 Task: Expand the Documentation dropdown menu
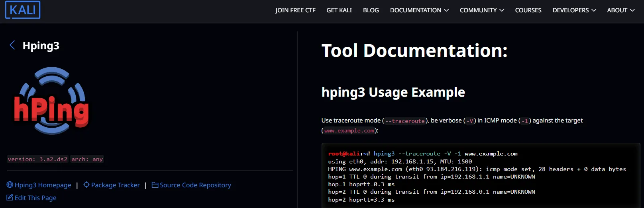pyautogui.click(x=419, y=10)
